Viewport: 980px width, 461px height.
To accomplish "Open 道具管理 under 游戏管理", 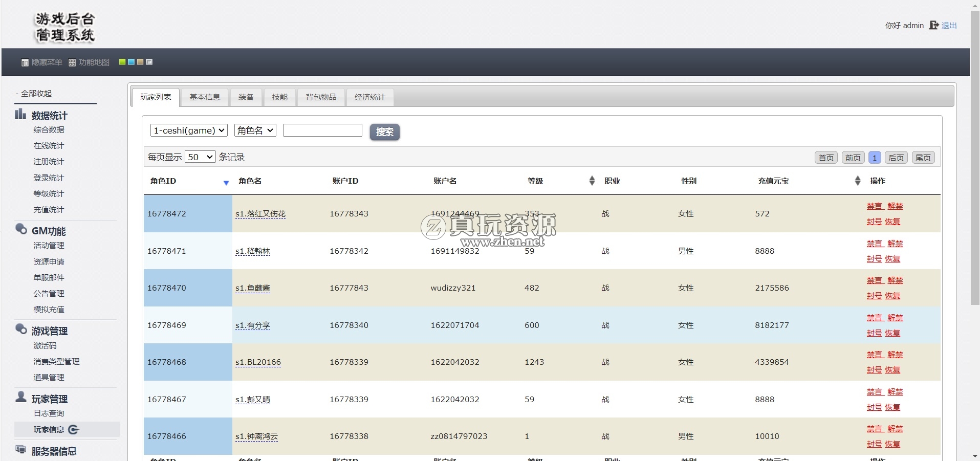I will [49, 378].
